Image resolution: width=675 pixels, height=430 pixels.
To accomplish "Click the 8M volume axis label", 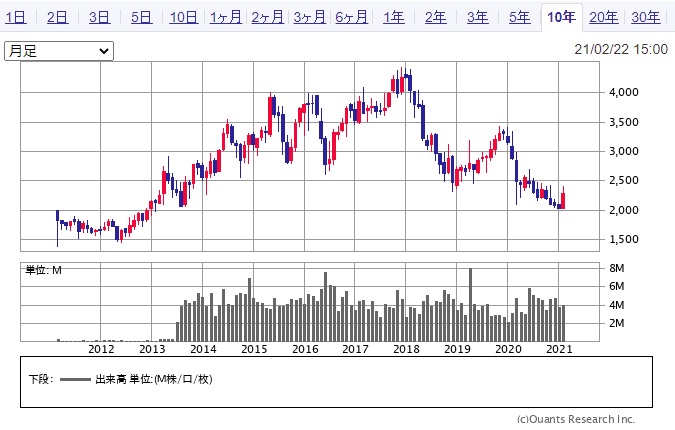I will point(616,268).
